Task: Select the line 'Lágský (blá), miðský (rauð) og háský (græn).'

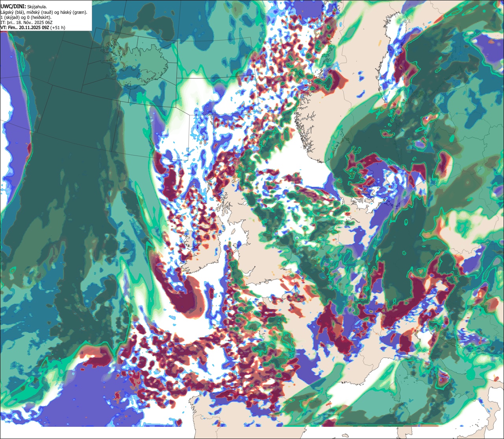Action: click(44, 12)
